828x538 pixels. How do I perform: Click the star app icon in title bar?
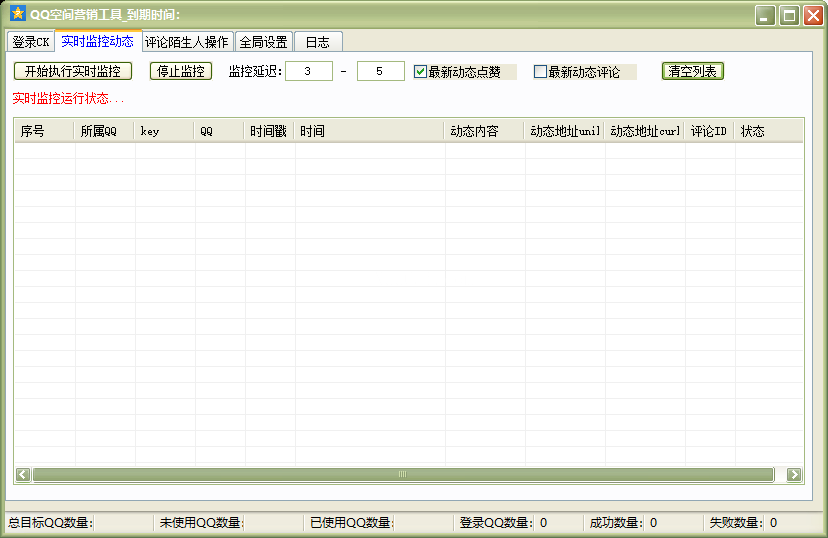click(17, 14)
